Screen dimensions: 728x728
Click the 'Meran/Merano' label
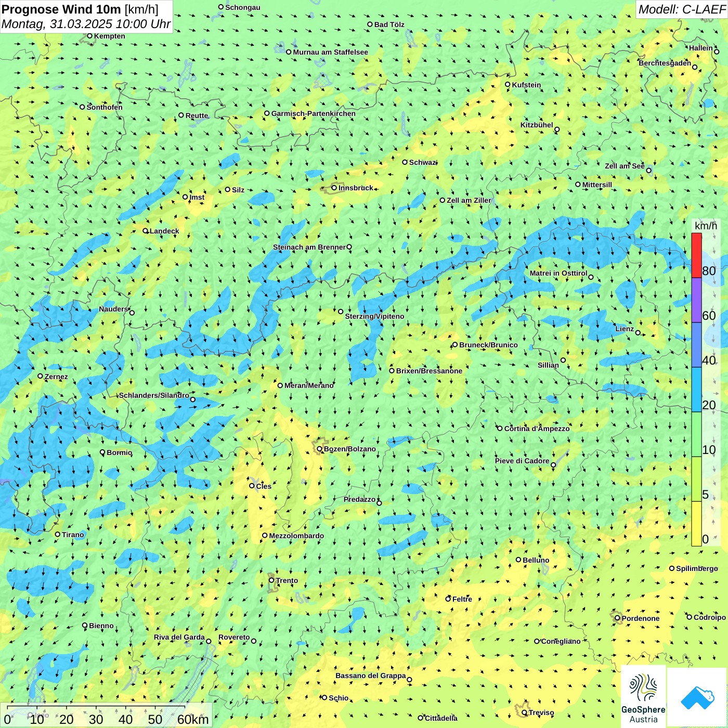click(309, 385)
